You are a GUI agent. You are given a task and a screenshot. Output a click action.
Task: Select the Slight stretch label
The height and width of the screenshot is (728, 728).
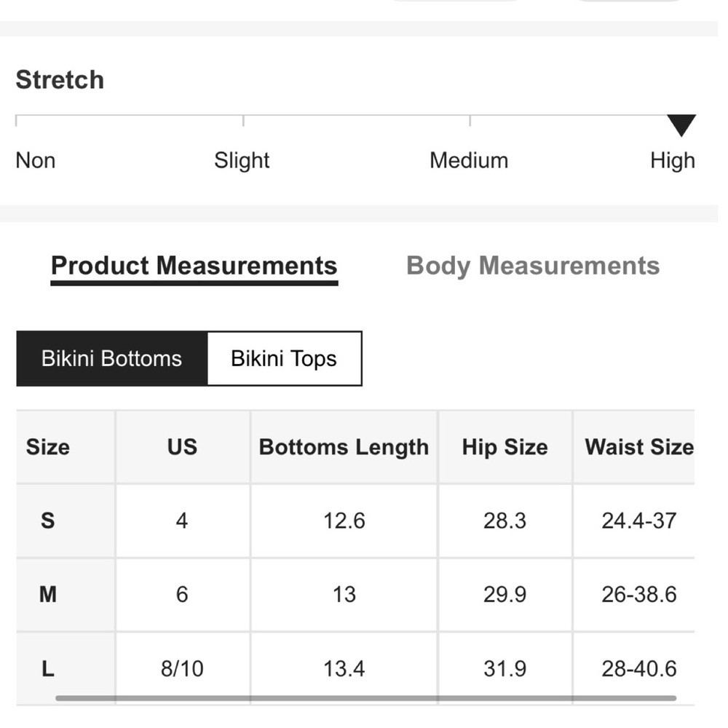(x=242, y=161)
